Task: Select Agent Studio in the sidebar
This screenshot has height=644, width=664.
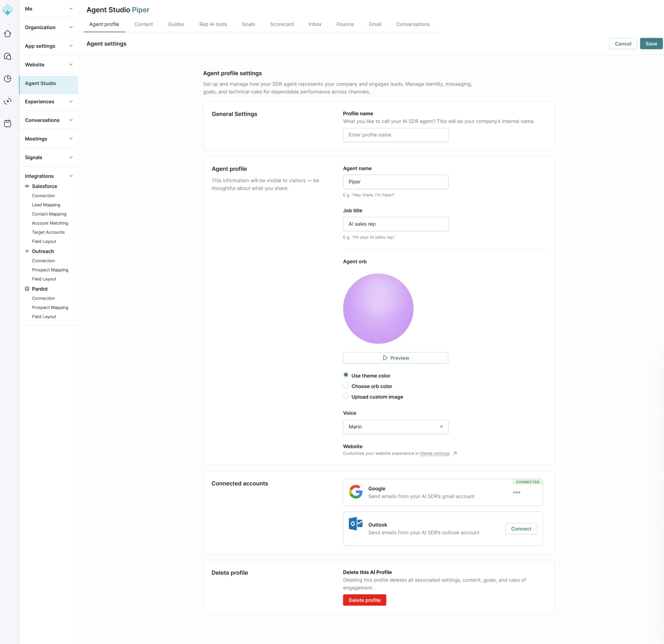Action: pos(49,84)
